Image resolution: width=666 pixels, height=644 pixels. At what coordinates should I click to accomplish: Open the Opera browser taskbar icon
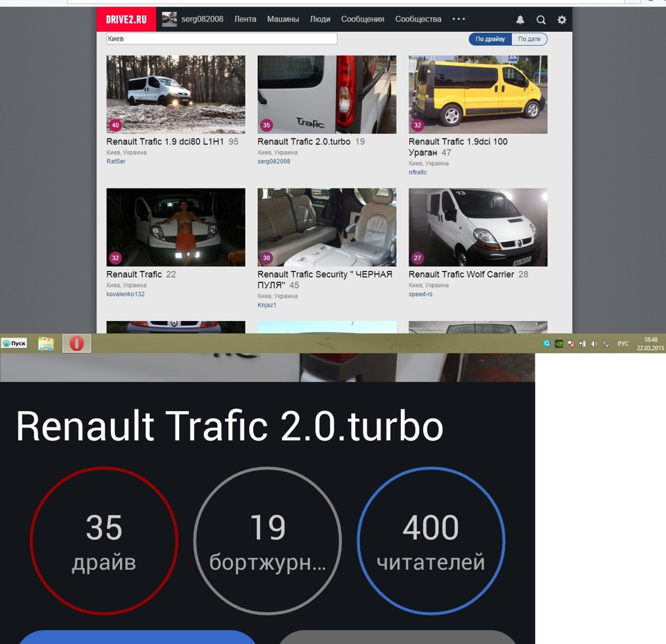pos(77,343)
